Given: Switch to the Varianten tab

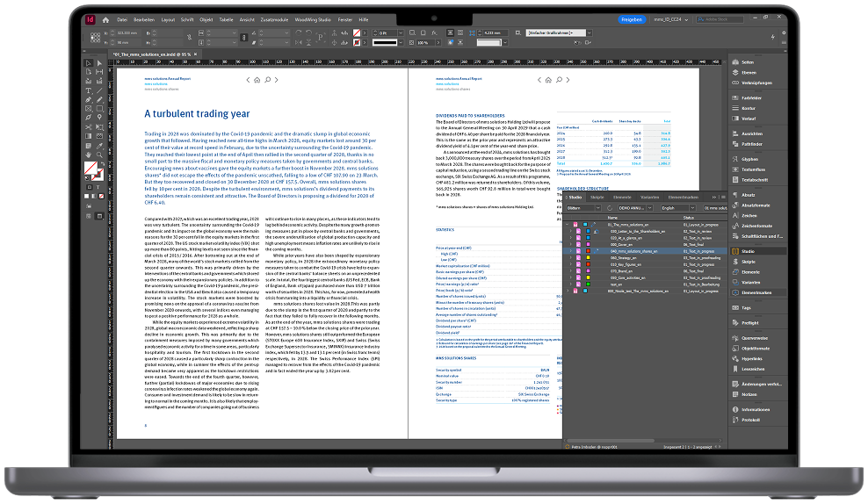Looking at the screenshot, I should 650,198.
